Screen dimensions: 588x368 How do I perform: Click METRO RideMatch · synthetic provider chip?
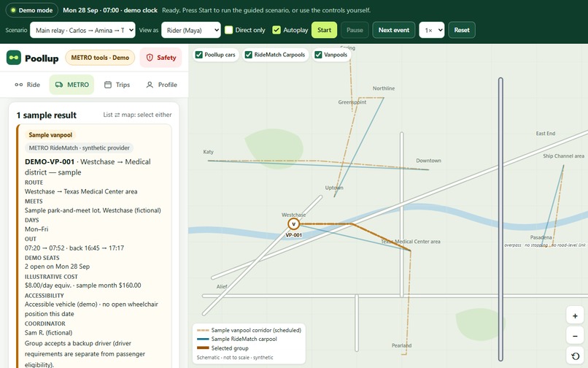coord(80,148)
